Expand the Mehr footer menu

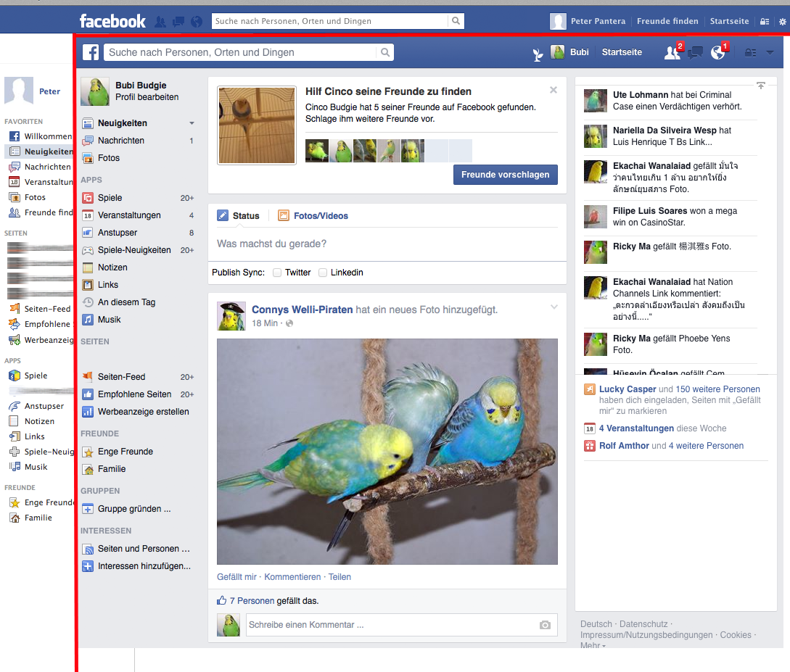click(593, 645)
